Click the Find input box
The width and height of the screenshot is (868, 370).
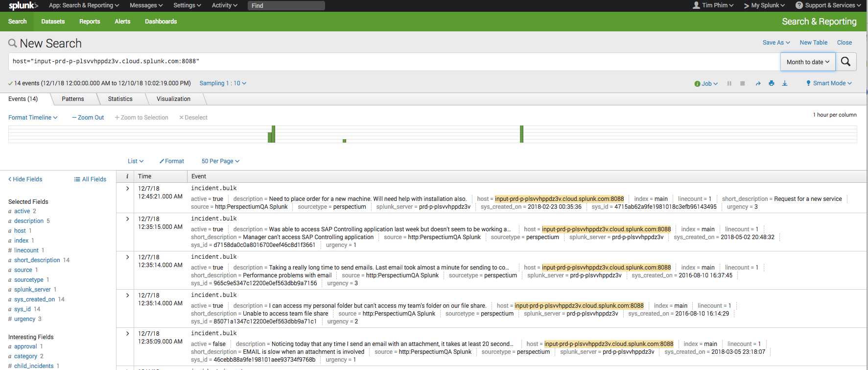click(x=286, y=5)
